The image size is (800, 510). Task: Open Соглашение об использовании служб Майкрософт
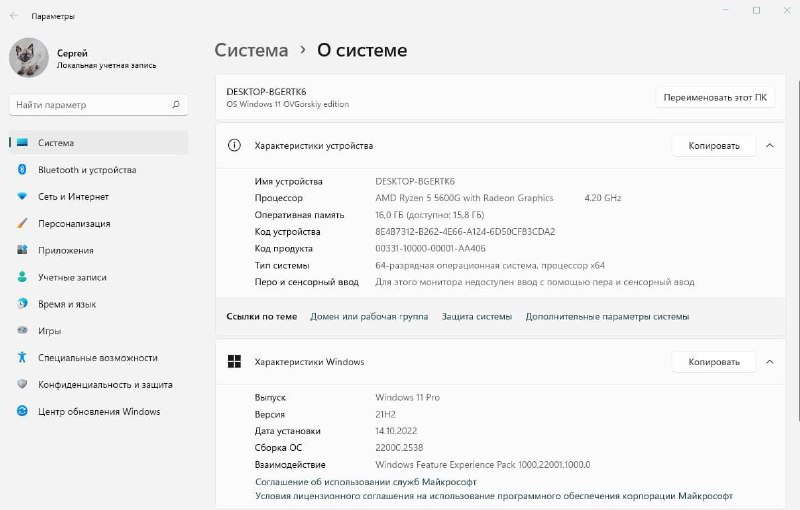tap(366, 481)
